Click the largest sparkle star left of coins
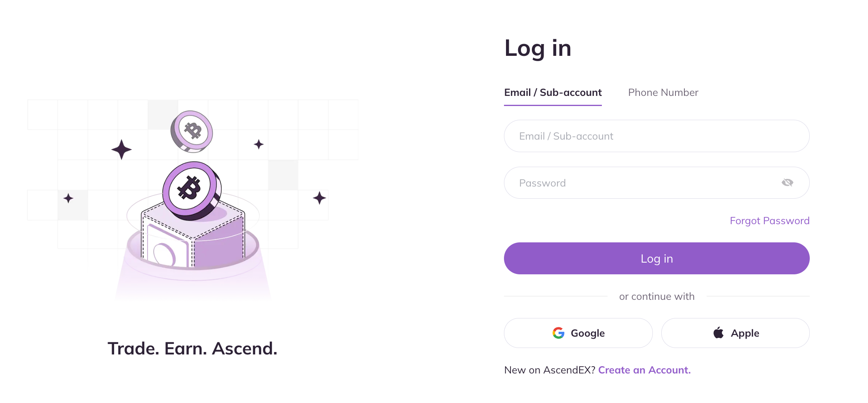 tap(121, 150)
